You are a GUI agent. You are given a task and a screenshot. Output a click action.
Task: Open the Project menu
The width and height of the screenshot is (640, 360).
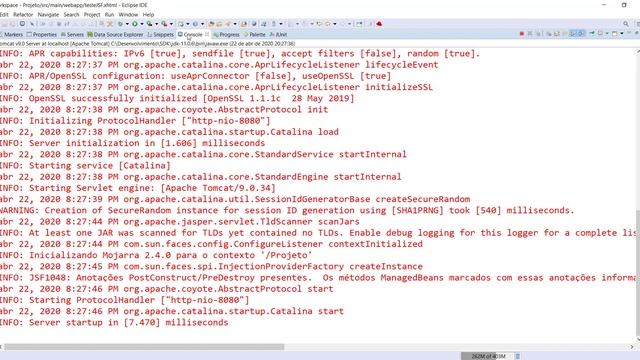point(92,14)
